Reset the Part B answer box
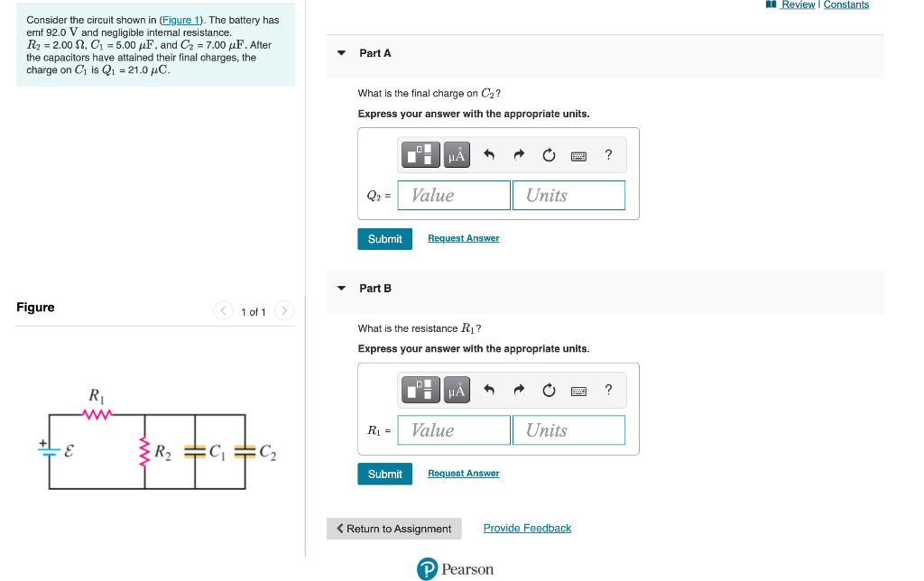 (549, 389)
